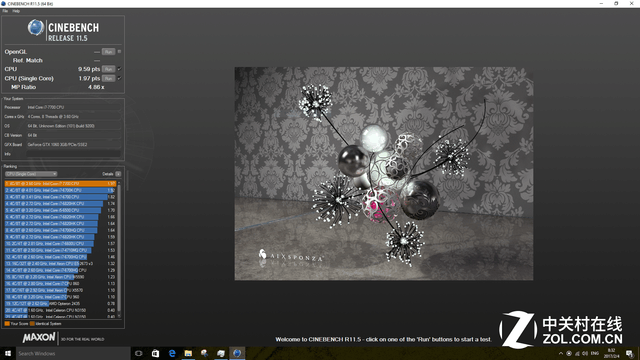This screenshot has height=360, width=640.
Task: Click the Cinebench icon in the taskbar
Action: click(x=237, y=353)
